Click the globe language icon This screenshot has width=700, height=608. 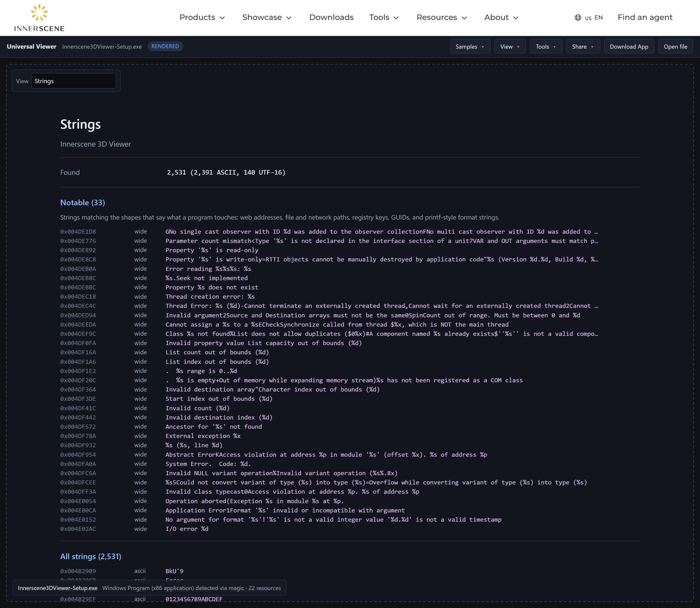point(577,18)
